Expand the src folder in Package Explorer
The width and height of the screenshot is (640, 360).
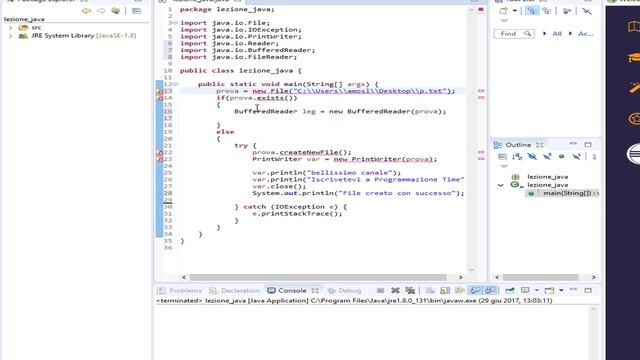[11, 28]
